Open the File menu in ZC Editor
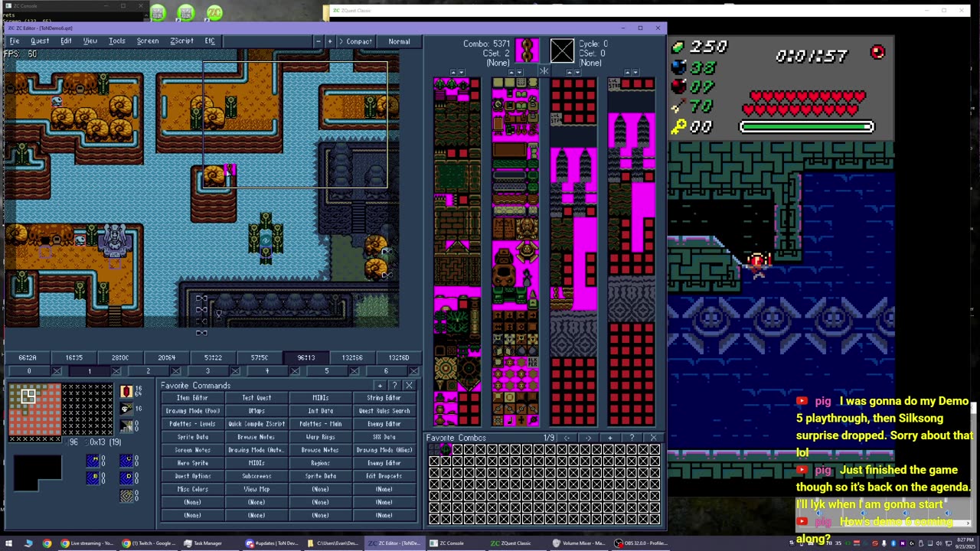This screenshot has width=980, height=551. pyautogui.click(x=15, y=41)
